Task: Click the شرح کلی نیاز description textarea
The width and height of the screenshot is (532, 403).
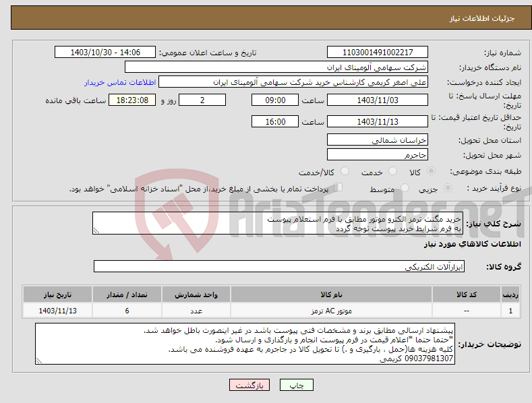Action: coord(278,223)
